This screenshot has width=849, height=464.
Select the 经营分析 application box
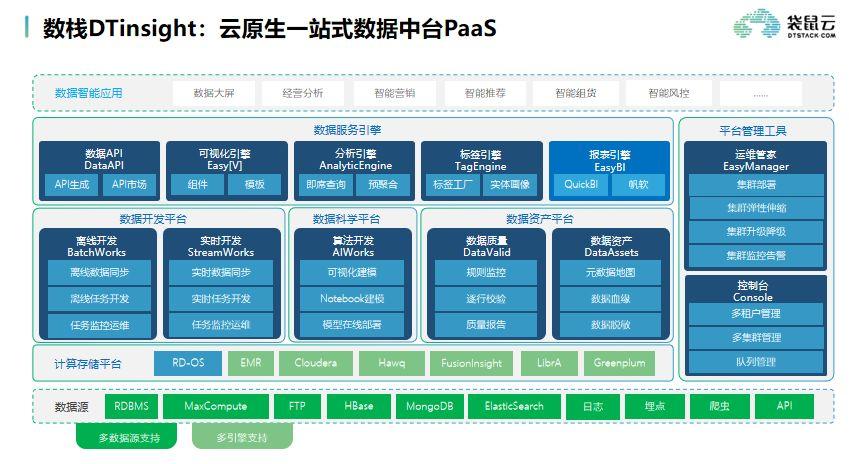coord(303,93)
